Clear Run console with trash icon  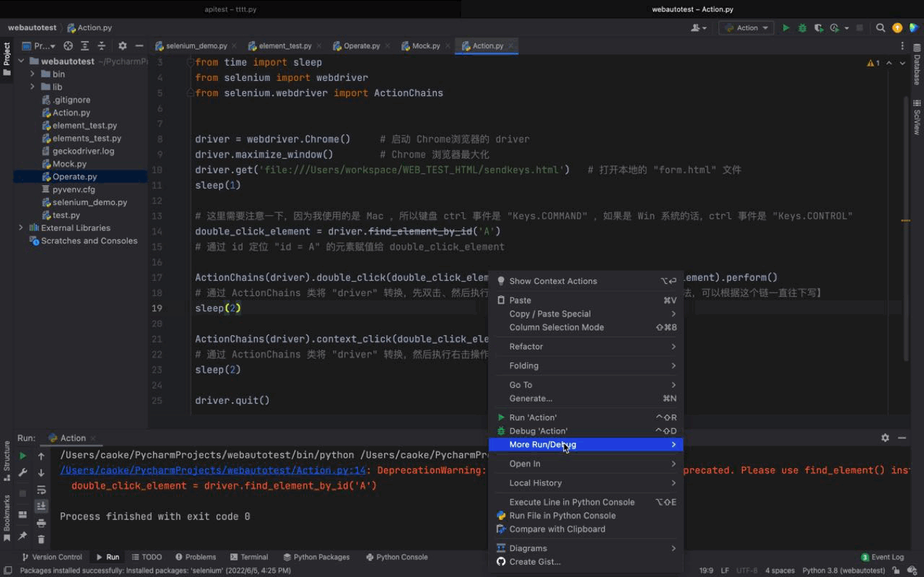[x=41, y=539]
